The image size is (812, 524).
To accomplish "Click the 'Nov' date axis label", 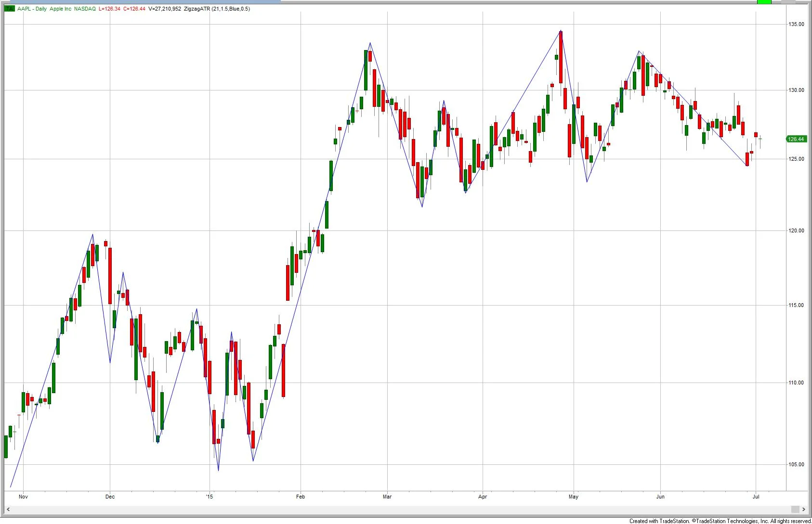I will 23,497.
